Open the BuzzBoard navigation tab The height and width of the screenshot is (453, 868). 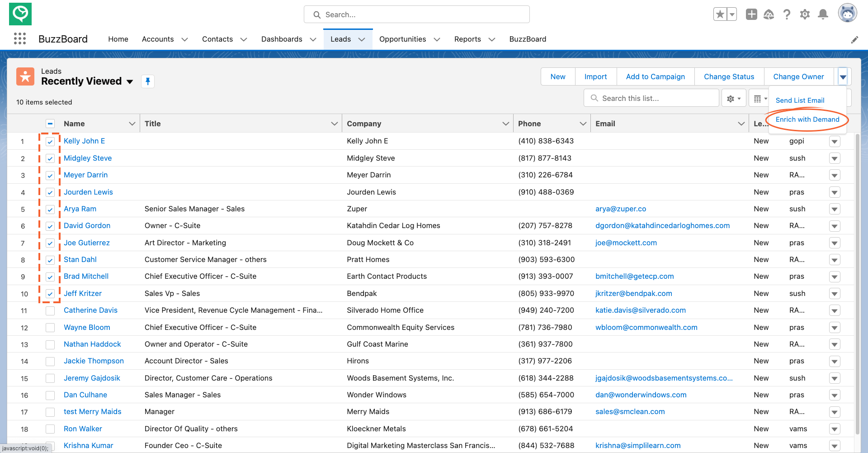coord(528,39)
